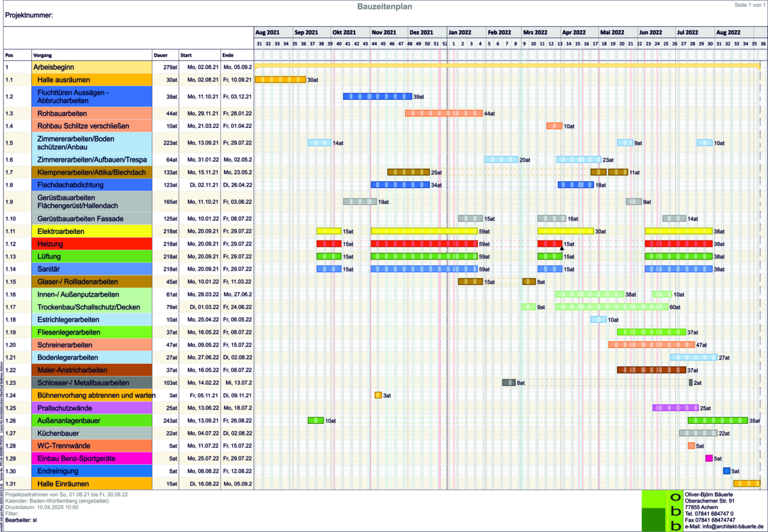Click the Ende column header
This screenshot has height=532, width=768.
coord(228,55)
